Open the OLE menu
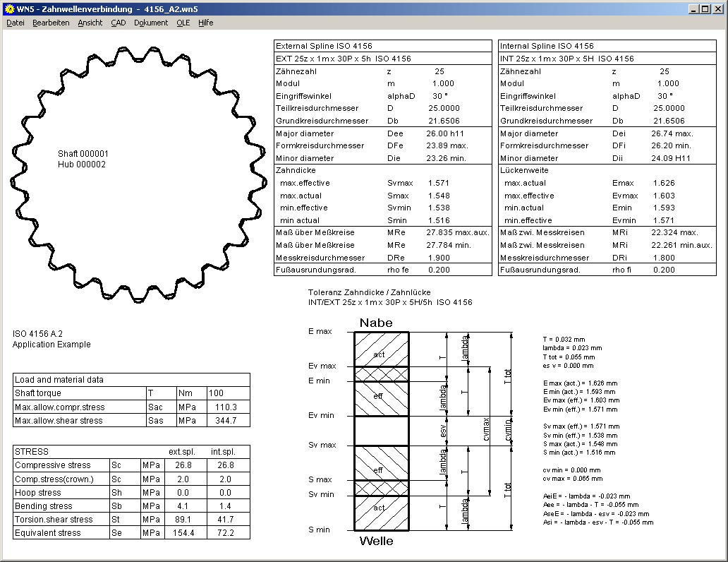Viewport: 728px width, 562px height. (183, 23)
